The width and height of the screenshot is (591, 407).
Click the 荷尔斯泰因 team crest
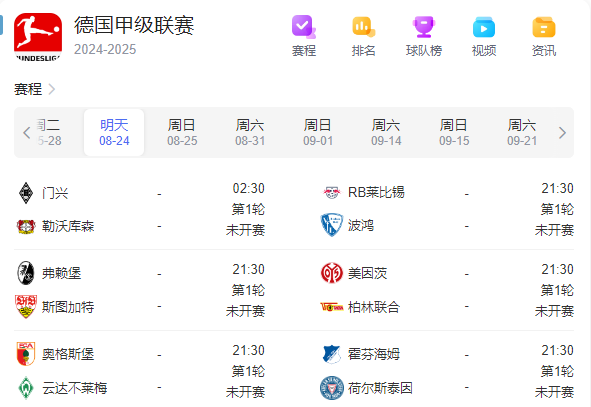pyautogui.click(x=332, y=388)
